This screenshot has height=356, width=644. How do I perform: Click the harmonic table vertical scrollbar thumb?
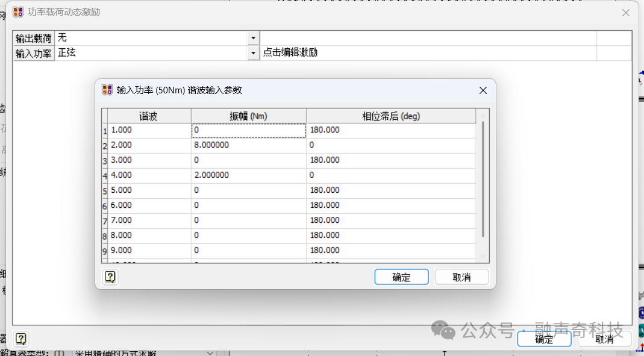pyautogui.click(x=483, y=179)
